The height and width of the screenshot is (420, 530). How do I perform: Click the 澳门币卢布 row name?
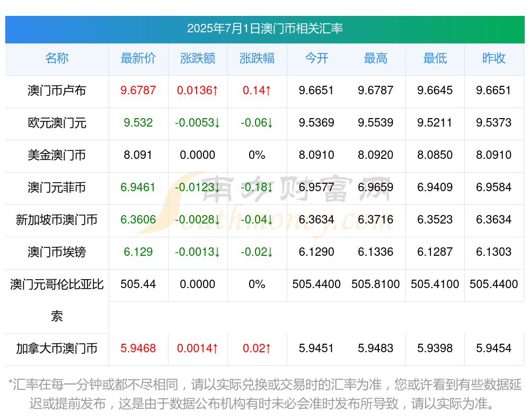57,91
